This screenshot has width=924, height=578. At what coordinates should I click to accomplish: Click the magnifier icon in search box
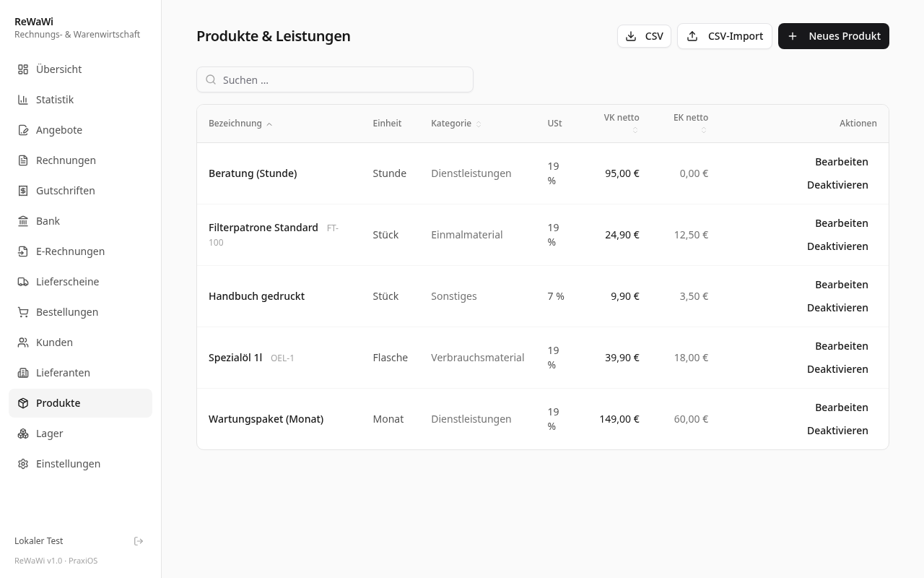211,79
